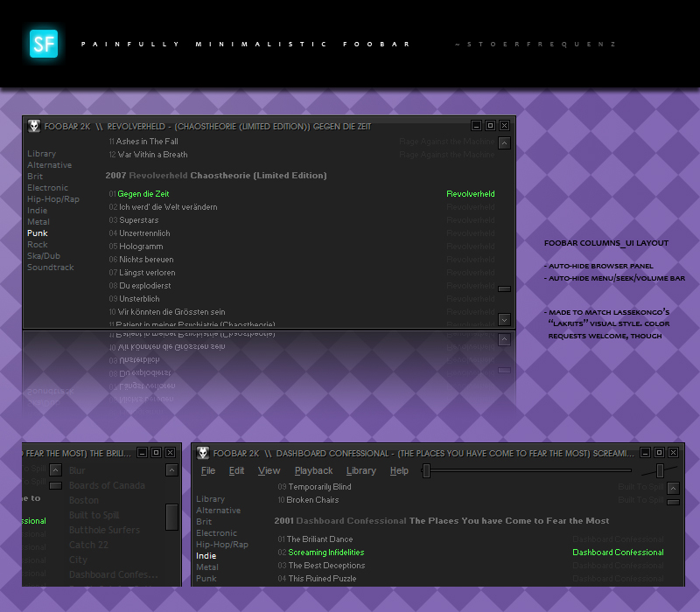Screen dimensions: 700x612
Task: Click scroll-up arrow in Dashboard Confessional playlist
Action: 673,489
